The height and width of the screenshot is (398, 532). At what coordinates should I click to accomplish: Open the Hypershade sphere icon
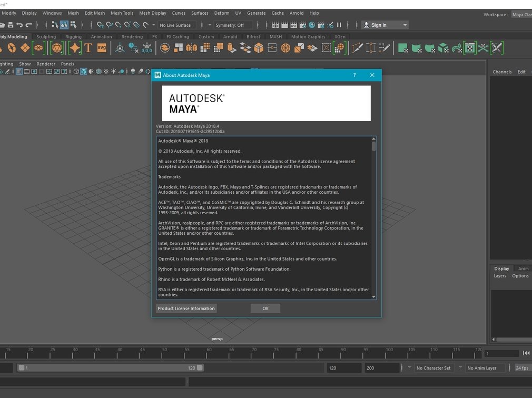click(312, 25)
